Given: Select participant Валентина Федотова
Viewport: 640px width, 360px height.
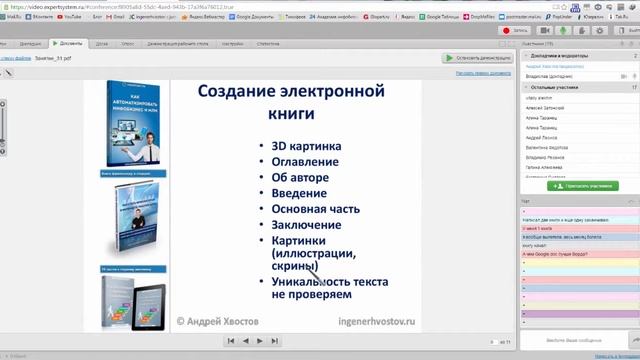Looking at the screenshot, I should coord(547,148).
